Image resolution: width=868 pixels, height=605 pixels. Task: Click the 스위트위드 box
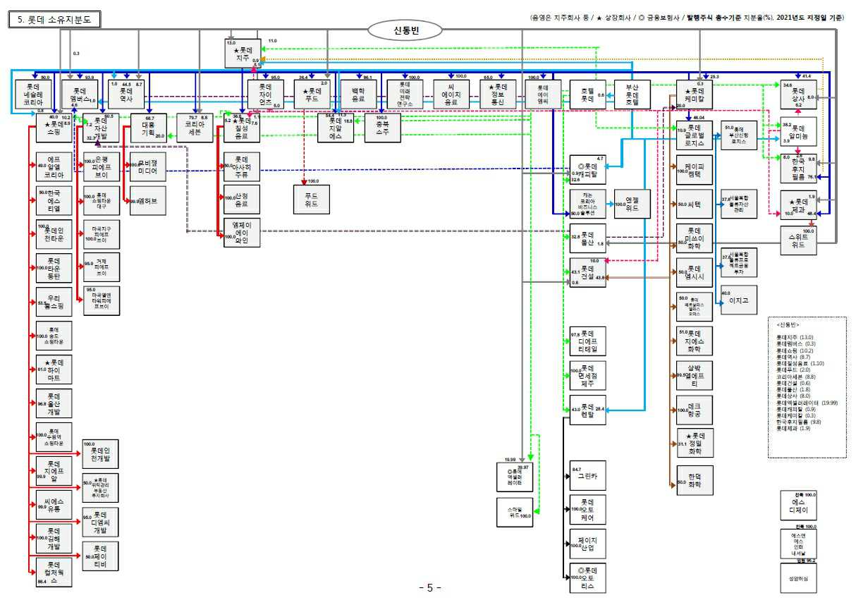[799, 241]
